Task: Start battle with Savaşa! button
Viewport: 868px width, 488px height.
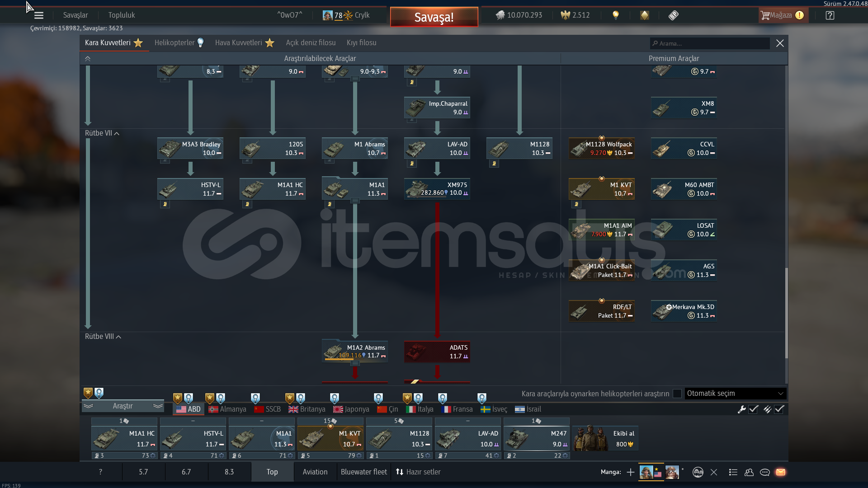Action: pyautogui.click(x=434, y=17)
